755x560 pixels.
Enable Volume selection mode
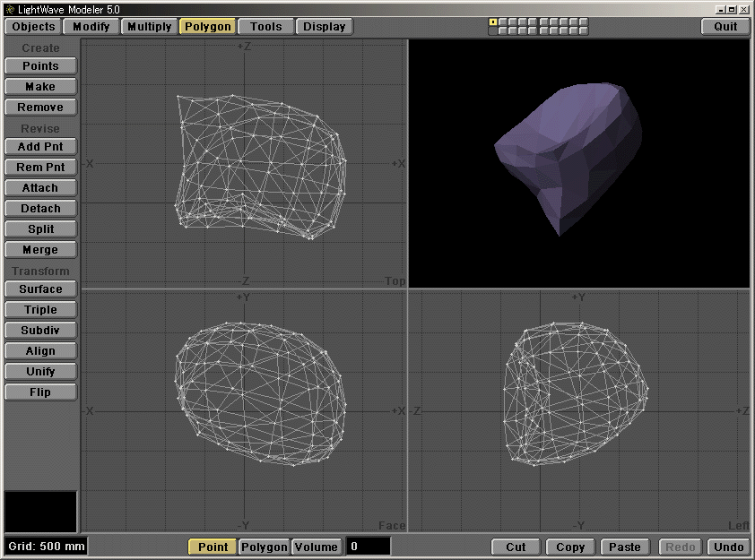click(318, 547)
